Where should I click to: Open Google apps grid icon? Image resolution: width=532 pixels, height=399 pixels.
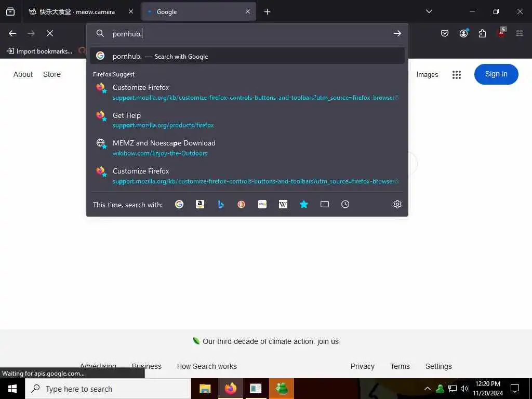point(457,75)
